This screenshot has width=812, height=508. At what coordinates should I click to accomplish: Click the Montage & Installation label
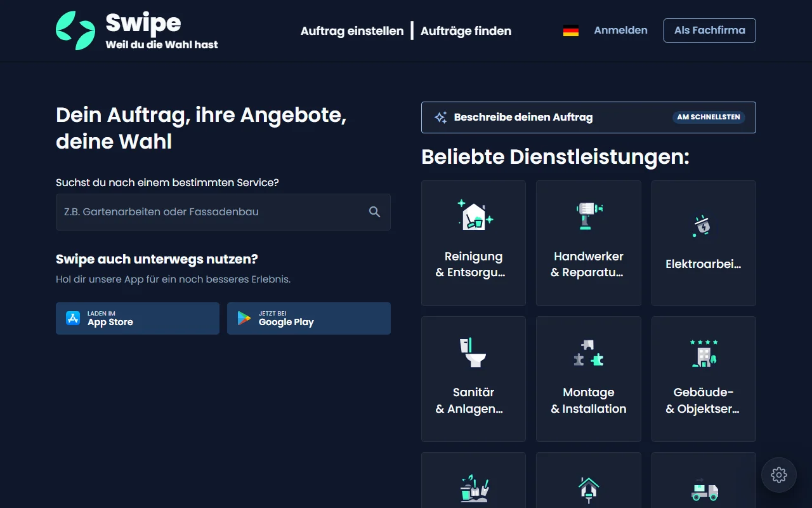point(589,401)
